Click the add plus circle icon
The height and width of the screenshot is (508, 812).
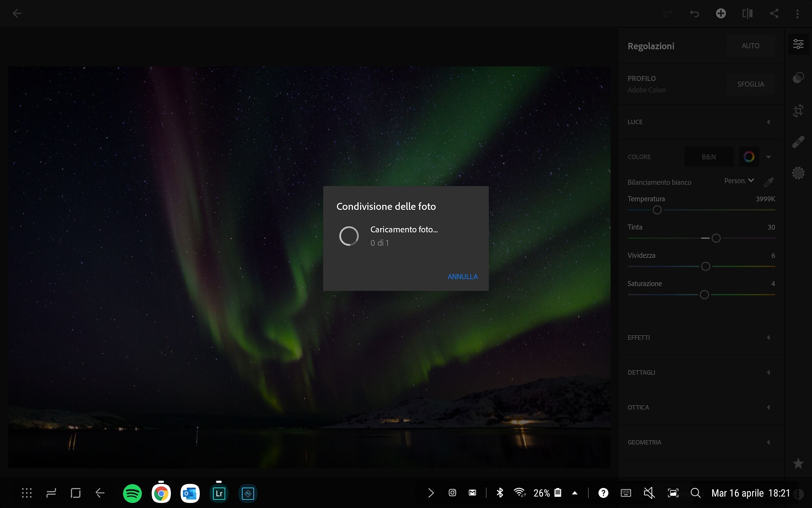click(x=721, y=14)
